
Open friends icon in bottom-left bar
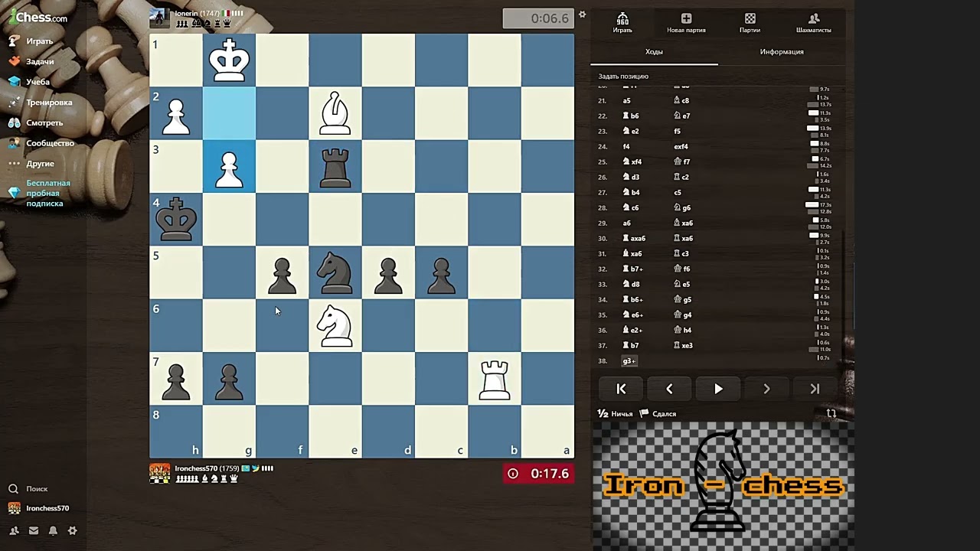14,530
